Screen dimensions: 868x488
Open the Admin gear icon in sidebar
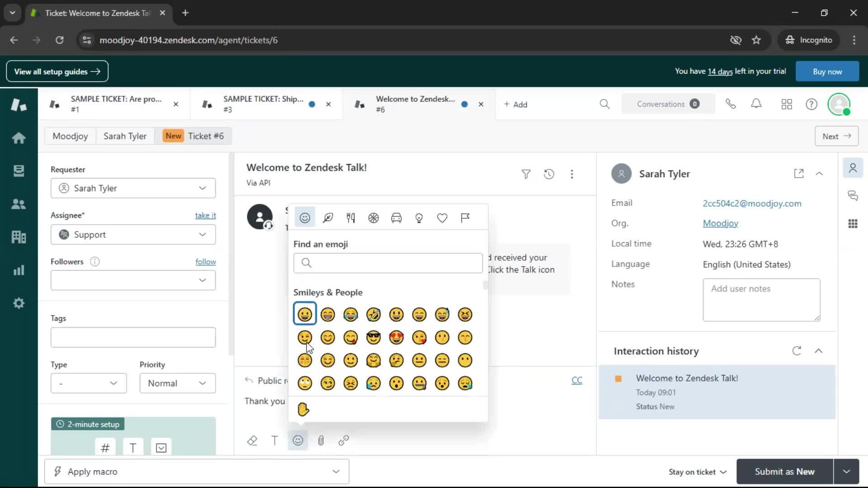point(19,303)
